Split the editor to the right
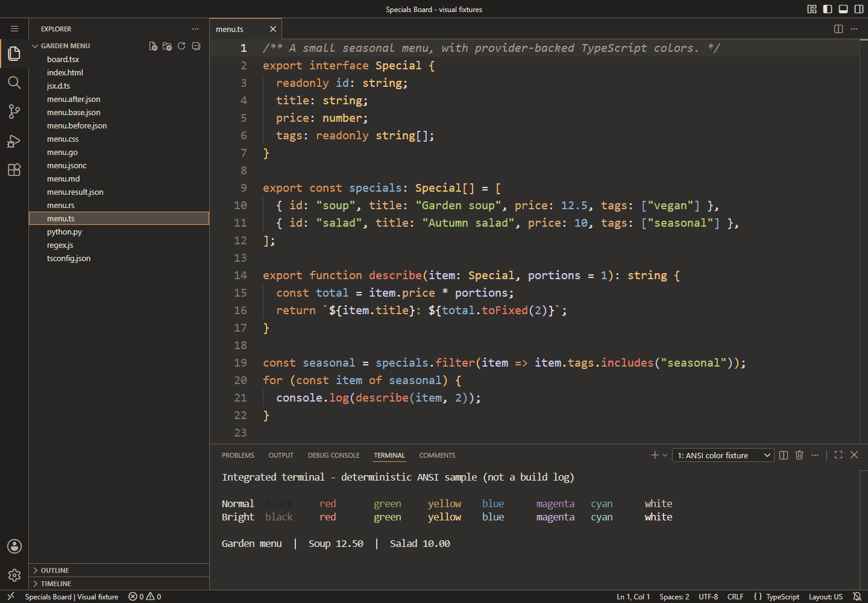Image resolution: width=868 pixels, height=603 pixels. 838,29
